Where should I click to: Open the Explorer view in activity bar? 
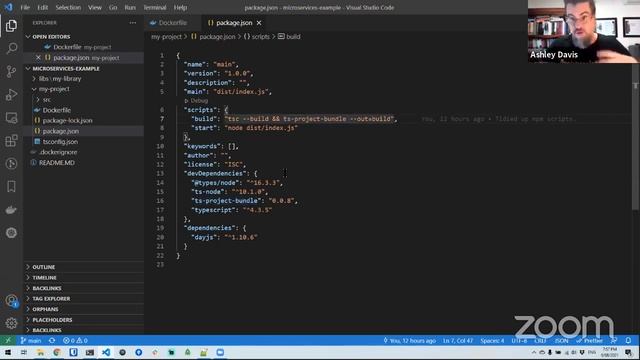tap(11, 26)
